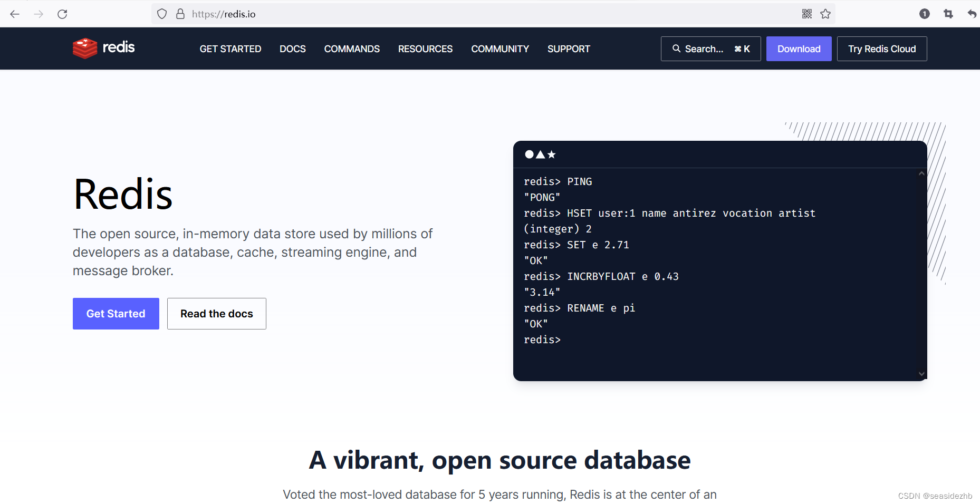Bookmark this page with the star icon

(825, 14)
